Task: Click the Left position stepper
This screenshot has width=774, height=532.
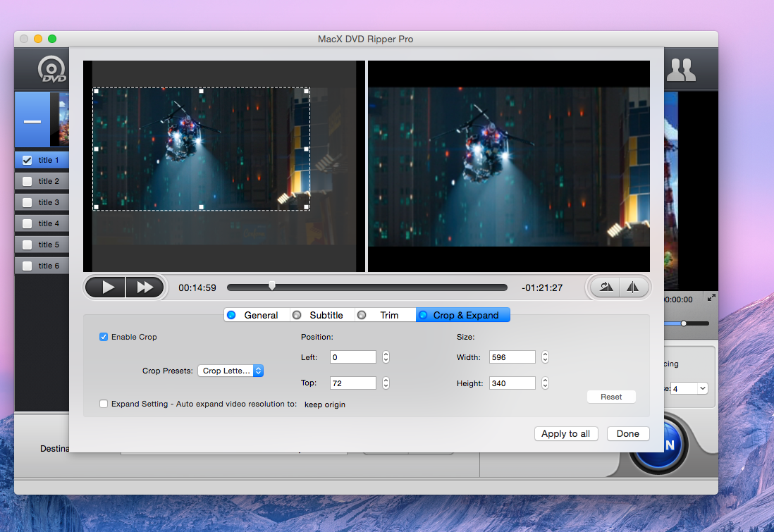Action: pyautogui.click(x=386, y=357)
